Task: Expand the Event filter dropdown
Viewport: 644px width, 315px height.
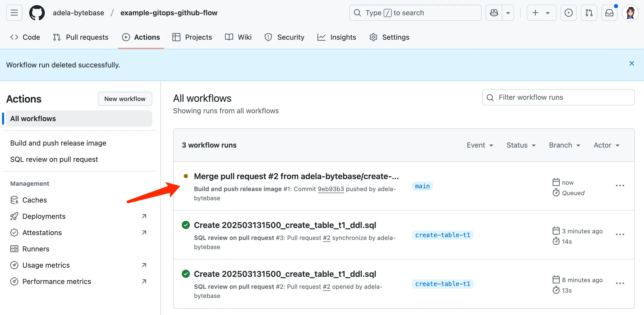Action: point(480,145)
